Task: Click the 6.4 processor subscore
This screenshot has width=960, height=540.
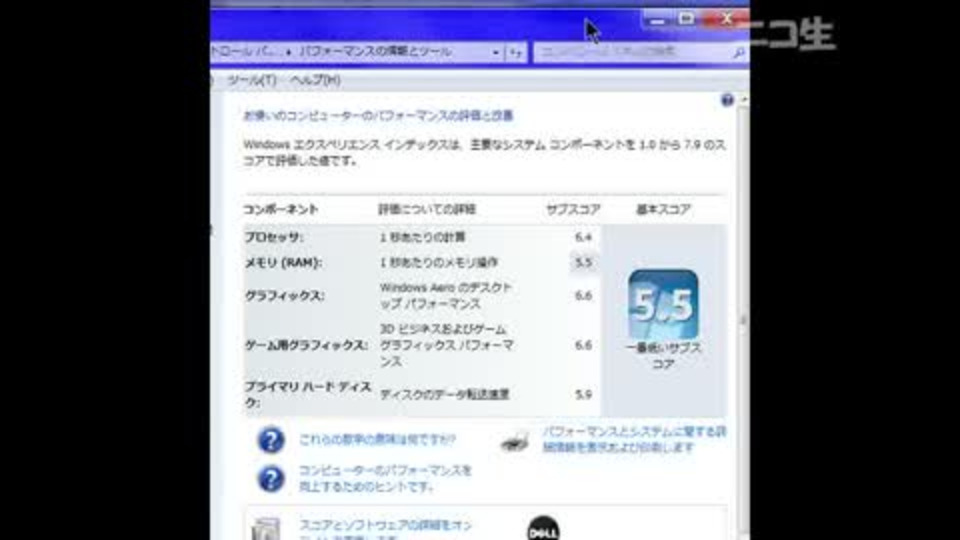Action: coord(583,238)
